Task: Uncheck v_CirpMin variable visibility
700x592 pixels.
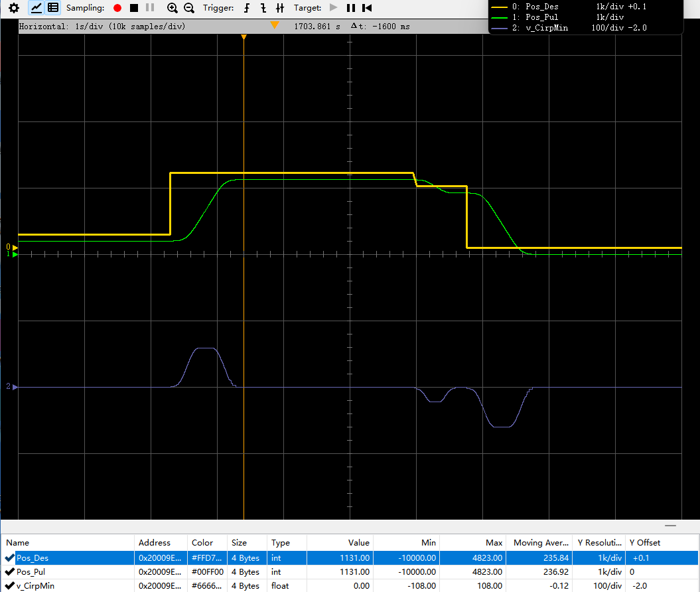Action: pyautogui.click(x=9, y=585)
